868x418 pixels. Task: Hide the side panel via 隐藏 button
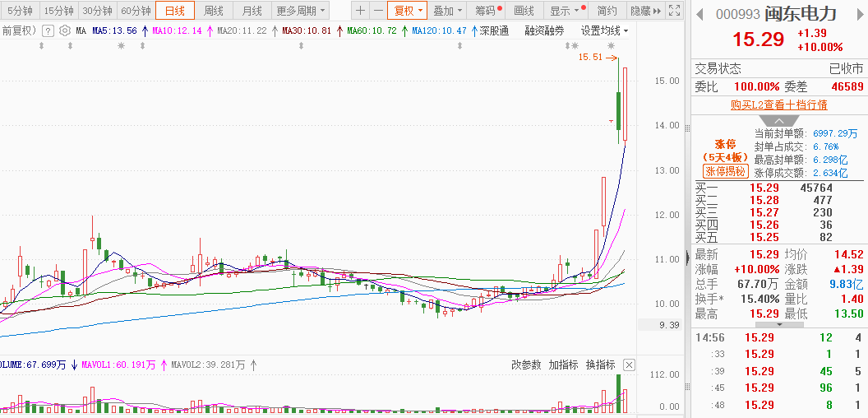[x=646, y=10]
